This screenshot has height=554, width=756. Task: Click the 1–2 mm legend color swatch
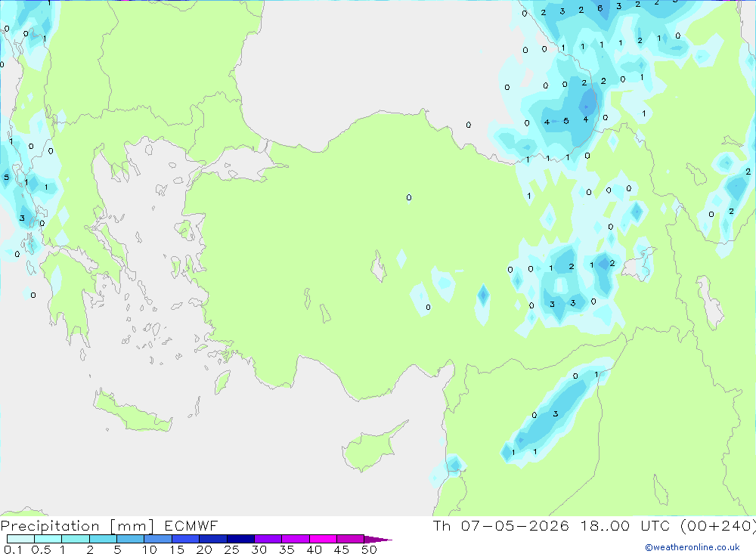(x=75, y=539)
